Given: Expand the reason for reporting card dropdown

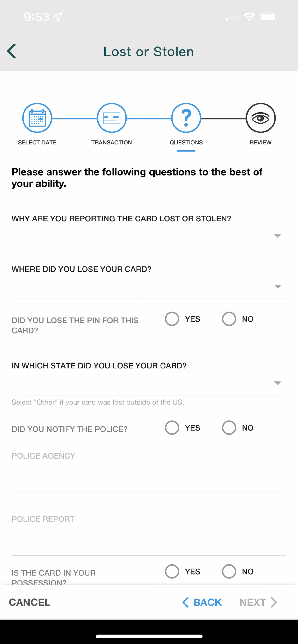Looking at the screenshot, I should click(x=149, y=236).
